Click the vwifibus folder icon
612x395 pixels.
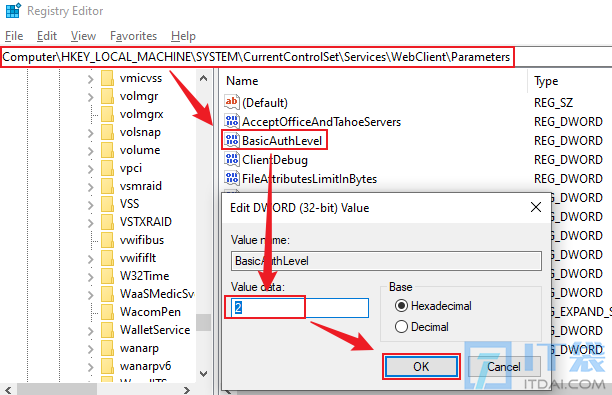(x=107, y=240)
